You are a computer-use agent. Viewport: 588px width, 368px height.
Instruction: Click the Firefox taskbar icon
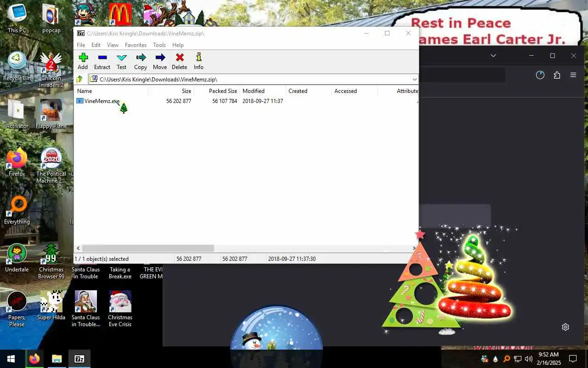(x=34, y=359)
